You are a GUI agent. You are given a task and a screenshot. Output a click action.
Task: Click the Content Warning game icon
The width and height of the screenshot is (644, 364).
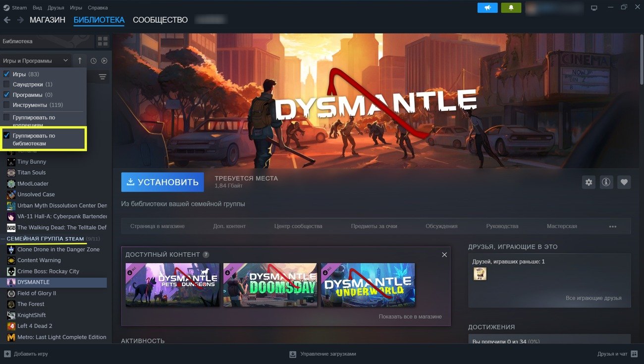(x=11, y=260)
